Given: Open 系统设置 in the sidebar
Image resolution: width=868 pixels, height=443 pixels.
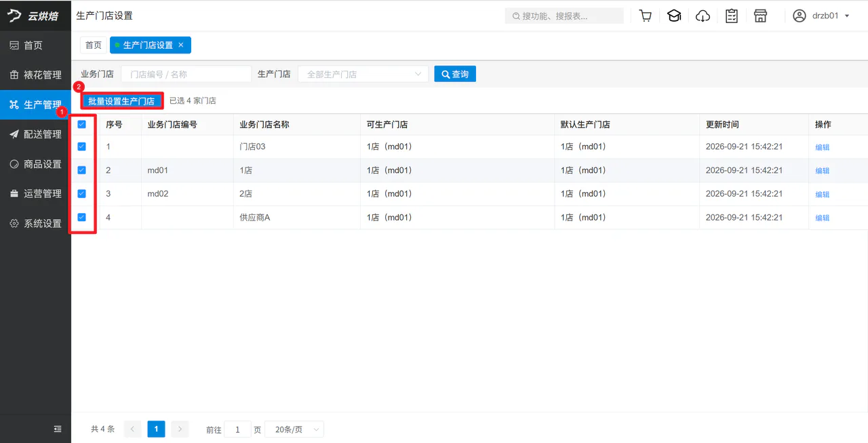Looking at the screenshot, I should [35, 223].
